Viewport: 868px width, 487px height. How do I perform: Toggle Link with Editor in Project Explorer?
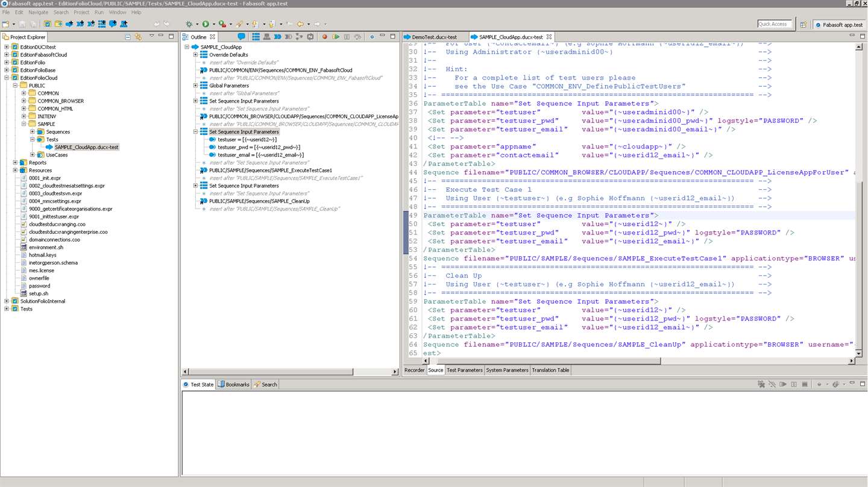138,37
